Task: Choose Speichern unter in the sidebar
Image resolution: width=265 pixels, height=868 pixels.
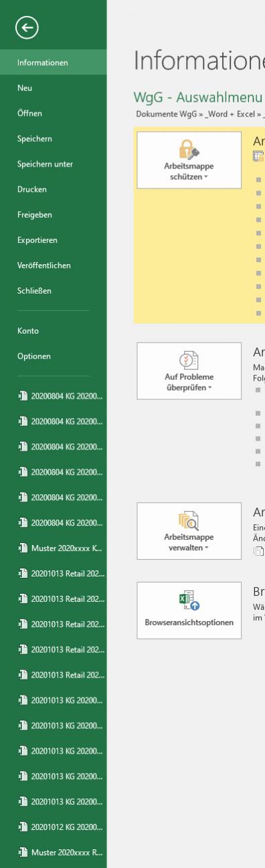Action: tap(54, 164)
